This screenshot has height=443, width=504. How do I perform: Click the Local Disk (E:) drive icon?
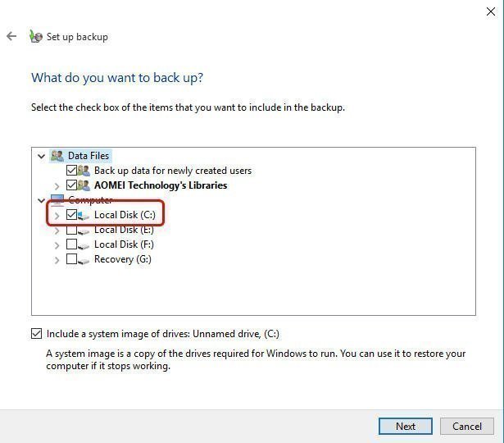(84, 231)
